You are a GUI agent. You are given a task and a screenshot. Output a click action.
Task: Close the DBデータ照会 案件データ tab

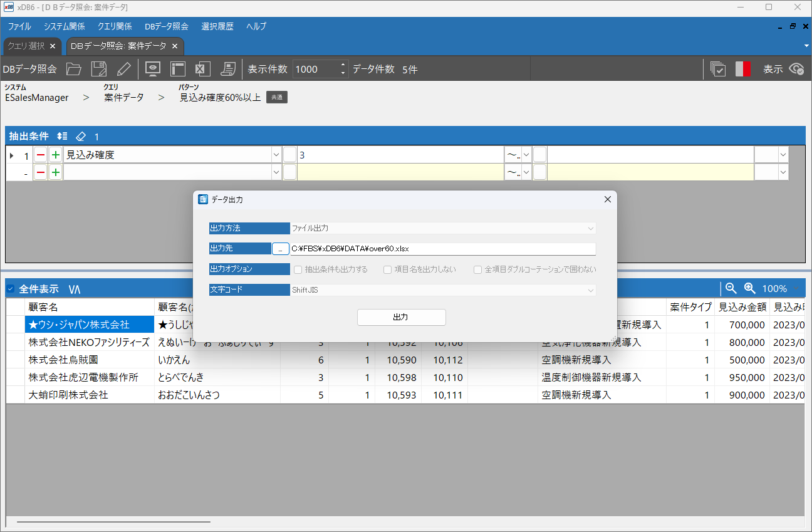point(175,46)
